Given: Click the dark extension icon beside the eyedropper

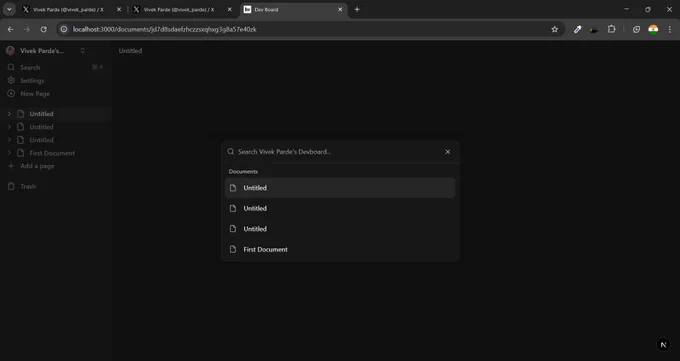Looking at the screenshot, I should [594, 30].
